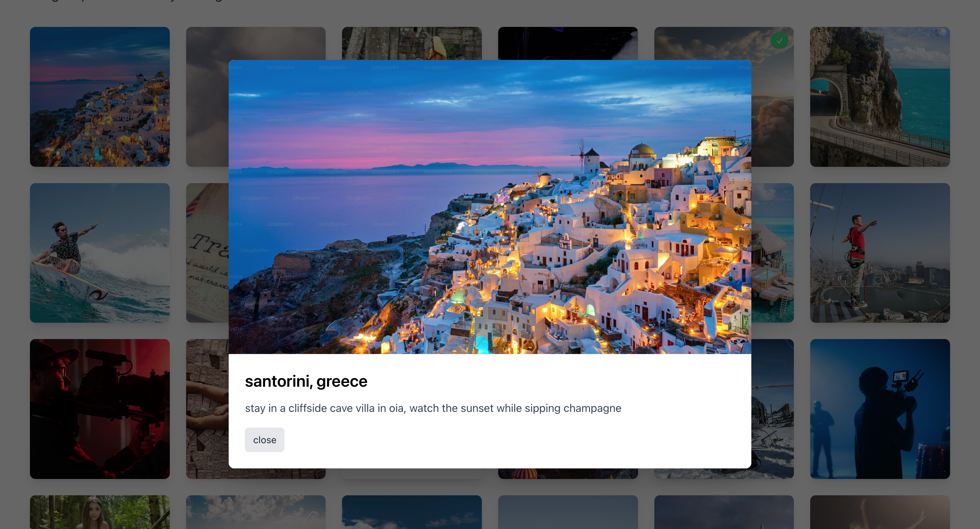
Task: Select the snowy helicopter thumbnail
Action: tap(772, 409)
